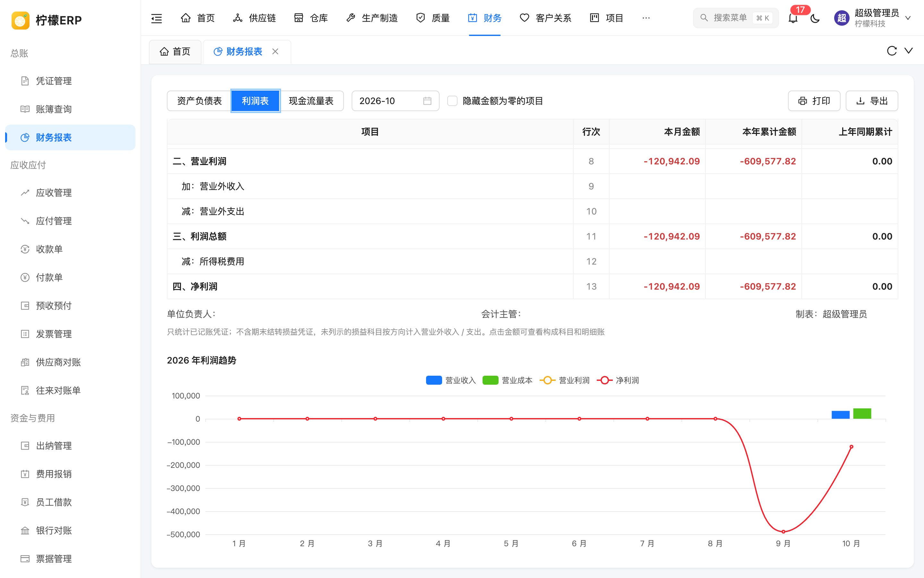The image size is (924, 578).
Task: Click 净利润 本月金额 -120,942.09
Action: [x=672, y=287]
